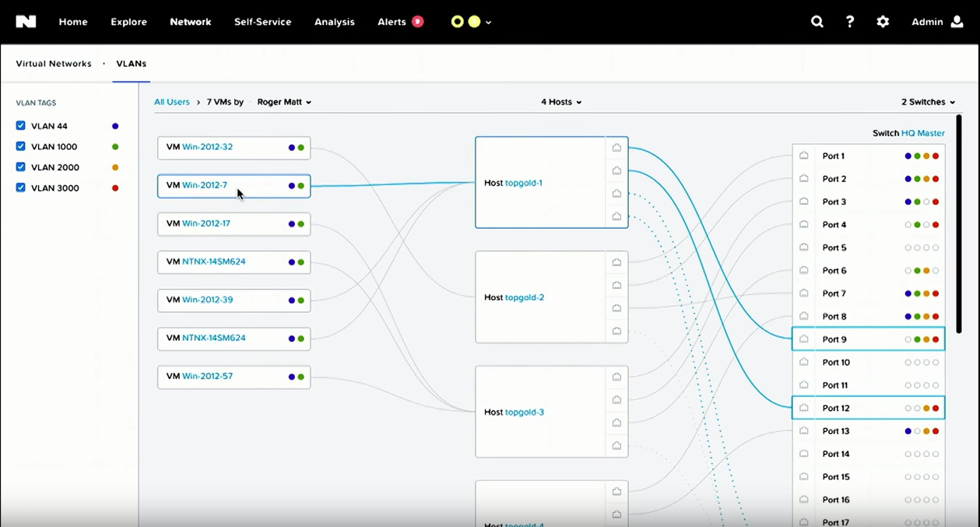Click the green VLAN 1000 legend dot
980x527 pixels.
coord(115,146)
